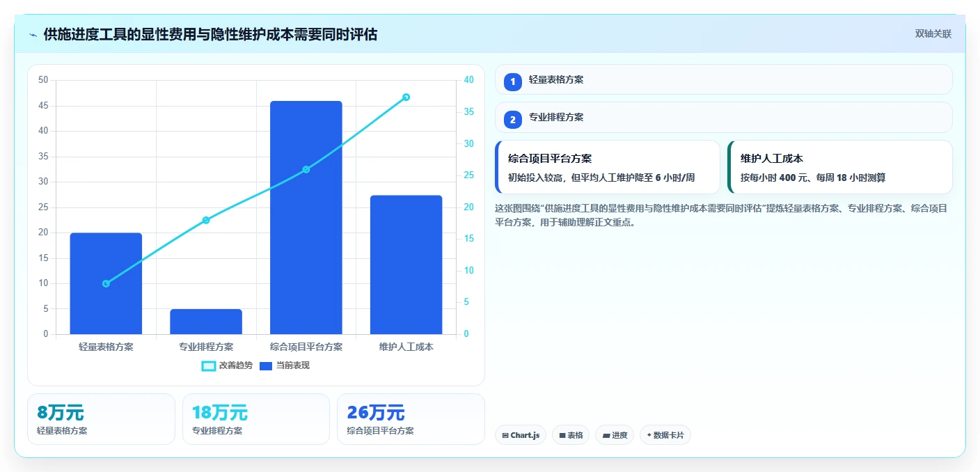Click x-axis label 综合项目平台方案

click(306, 347)
